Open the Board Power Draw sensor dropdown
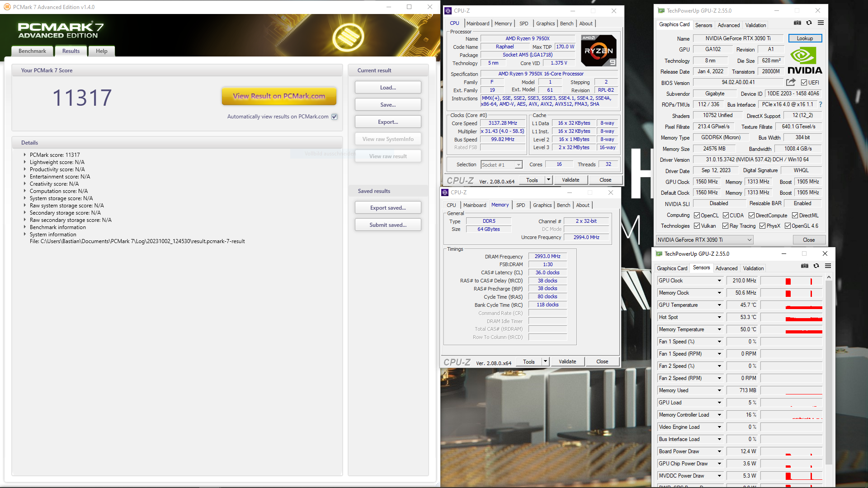Screen dimensions: 868x488 pos(719,451)
